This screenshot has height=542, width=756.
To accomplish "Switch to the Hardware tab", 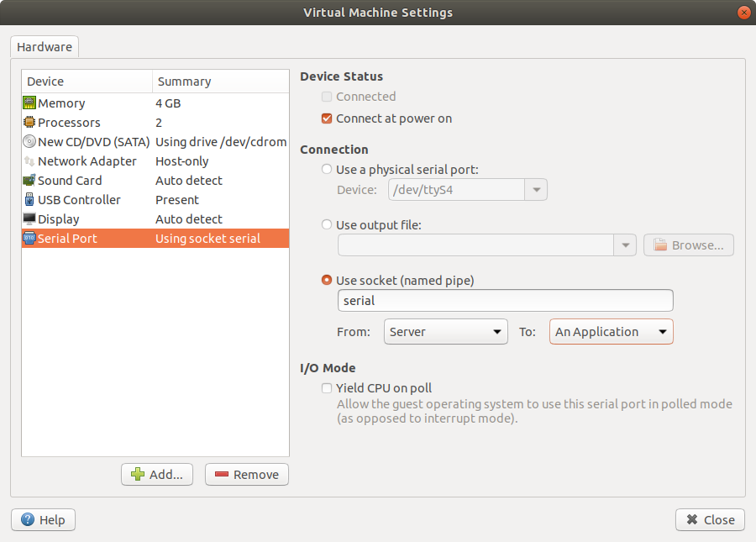I will [x=44, y=47].
